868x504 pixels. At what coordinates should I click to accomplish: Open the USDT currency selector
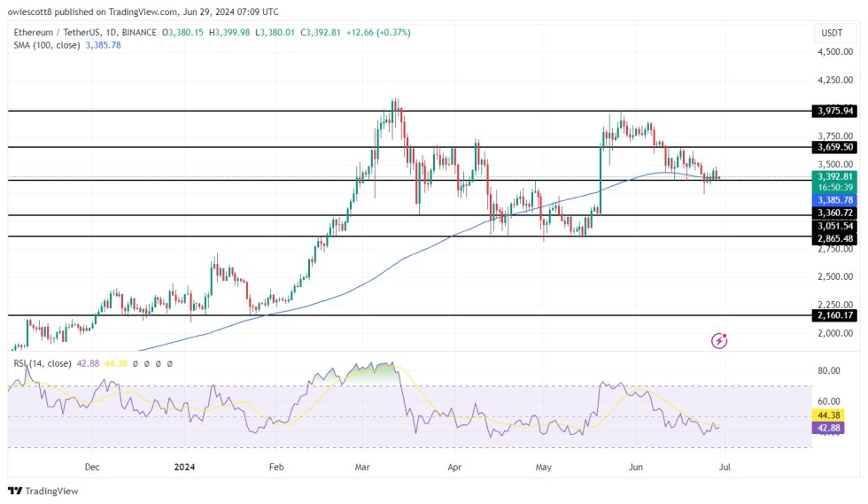[x=833, y=33]
